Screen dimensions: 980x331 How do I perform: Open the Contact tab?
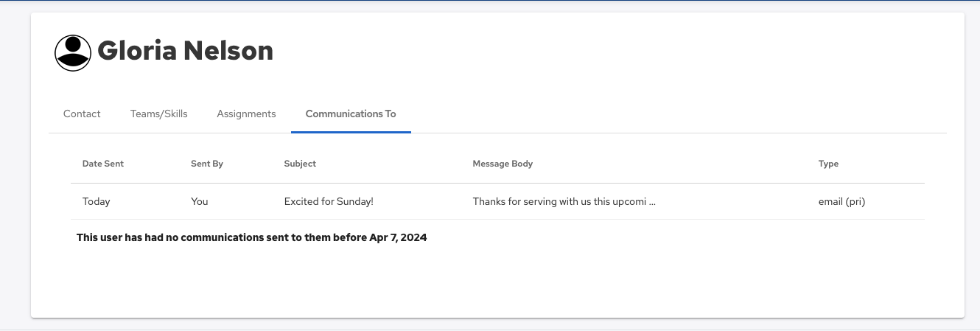pyautogui.click(x=82, y=114)
